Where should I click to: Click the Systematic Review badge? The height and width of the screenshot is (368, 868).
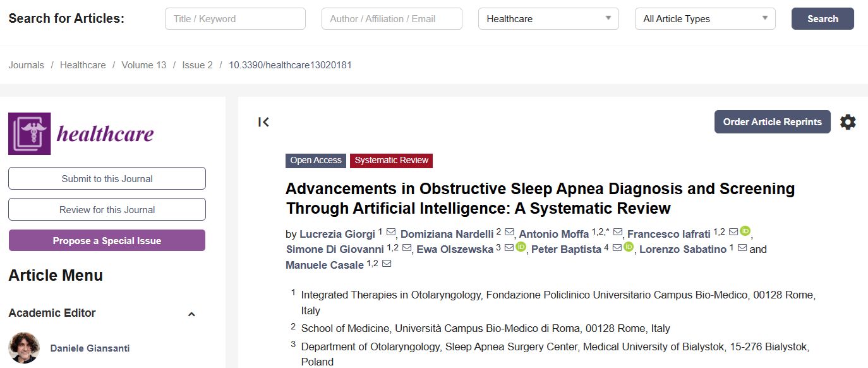pyautogui.click(x=392, y=161)
